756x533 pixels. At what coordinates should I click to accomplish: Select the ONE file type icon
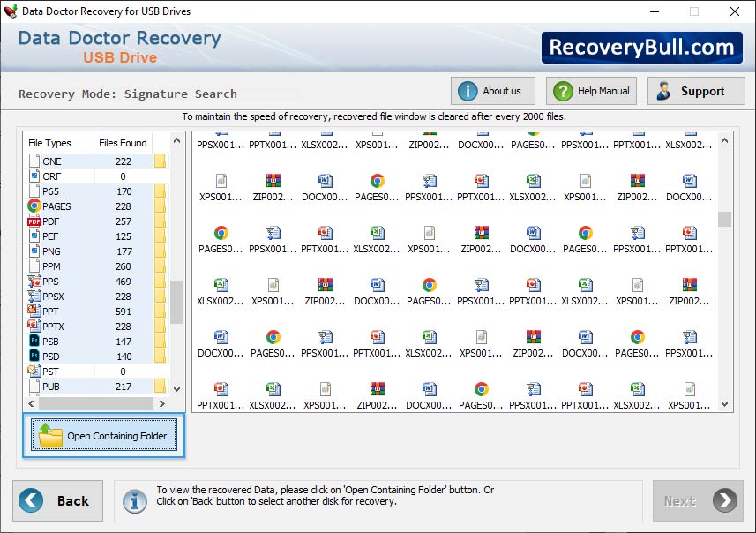[x=34, y=161]
